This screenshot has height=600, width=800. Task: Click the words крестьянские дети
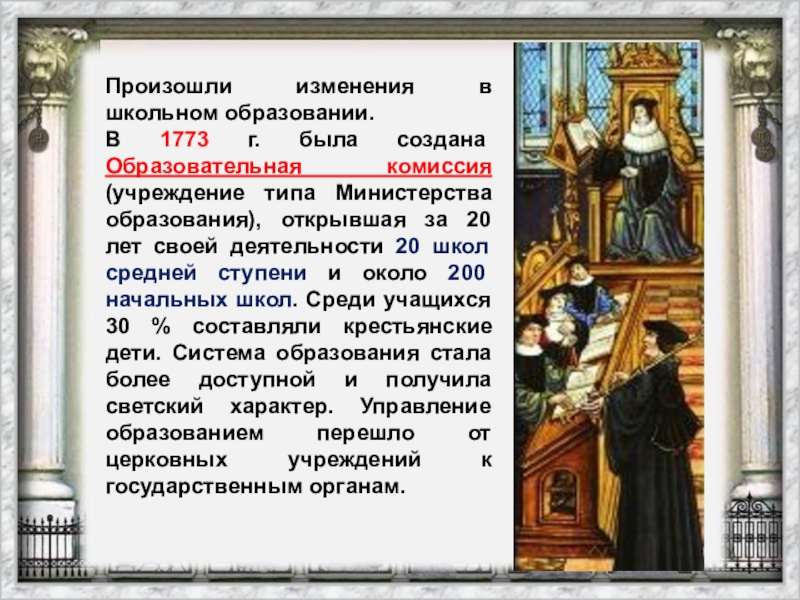coord(299,340)
